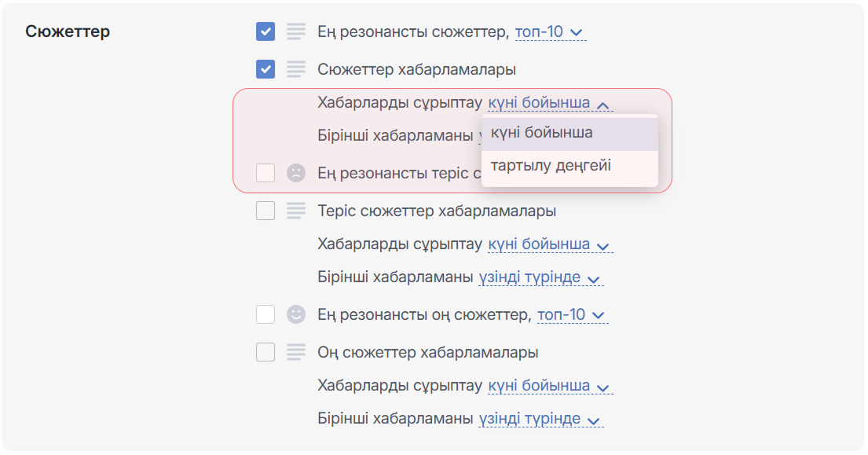
Task: Choose күні бойынша in the open menu
Action: click(x=542, y=133)
